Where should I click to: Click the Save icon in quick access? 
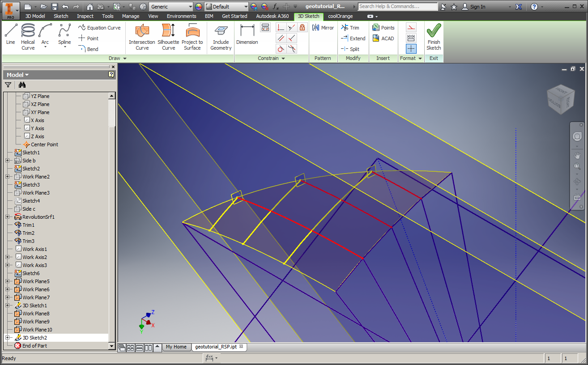pyautogui.click(x=55, y=7)
